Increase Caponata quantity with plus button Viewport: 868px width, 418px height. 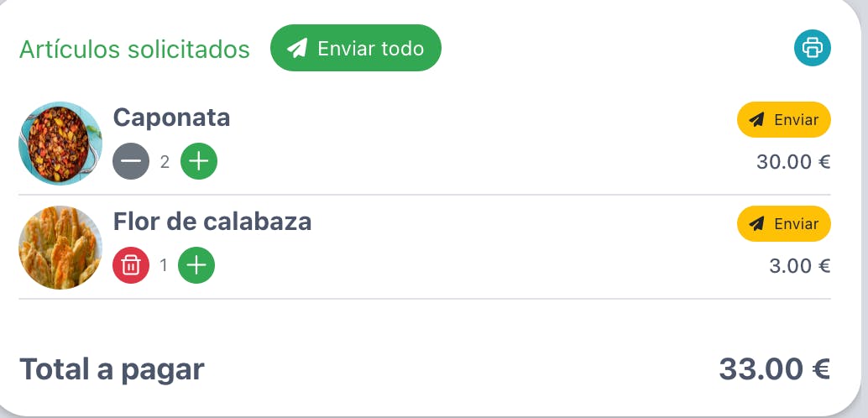(199, 162)
